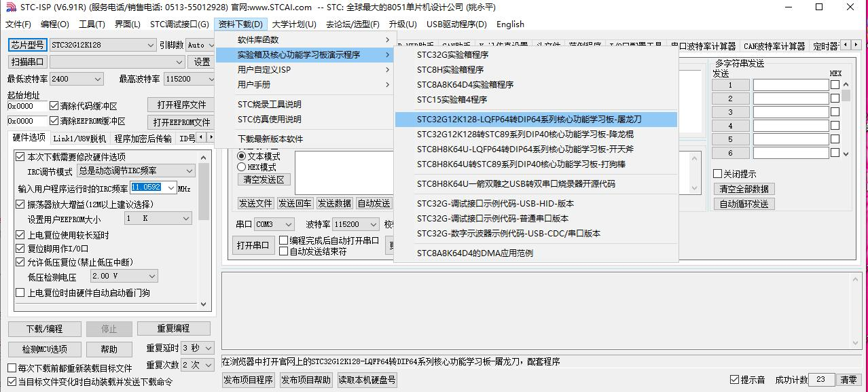The image size is (868, 392).
Task: Switch language via English menu
Action: (510, 24)
